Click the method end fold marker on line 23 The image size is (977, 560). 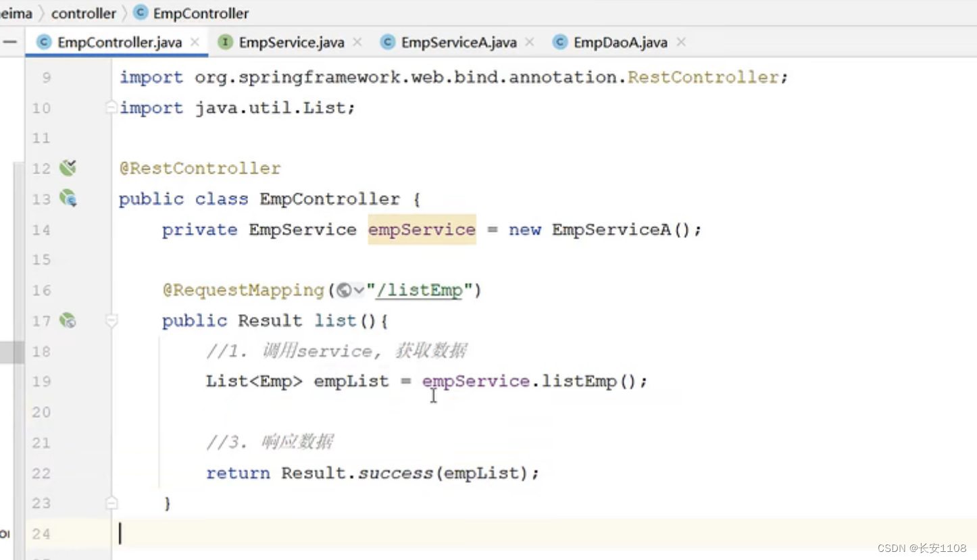tap(111, 503)
